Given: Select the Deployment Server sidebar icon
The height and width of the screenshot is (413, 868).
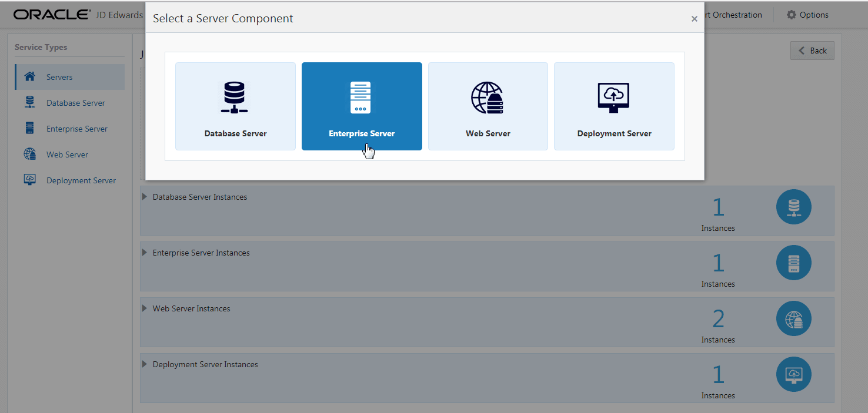Looking at the screenshot, I should pyautogui.click(x=29, y=180).
